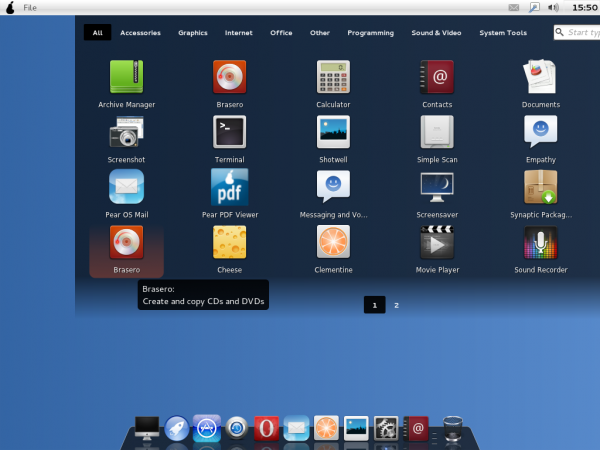Open the mail indicator in top bar
The height and width of the screenshot is (450, 600).
(x=514, y=8)
